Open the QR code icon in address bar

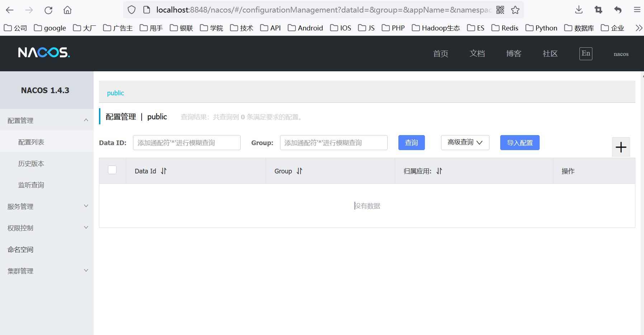(500, 10)
